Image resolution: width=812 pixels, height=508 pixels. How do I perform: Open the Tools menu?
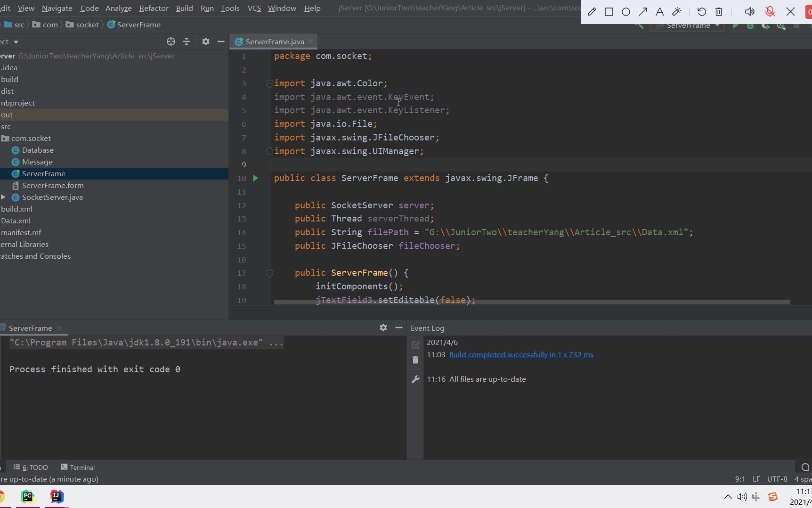coord(230,8)
